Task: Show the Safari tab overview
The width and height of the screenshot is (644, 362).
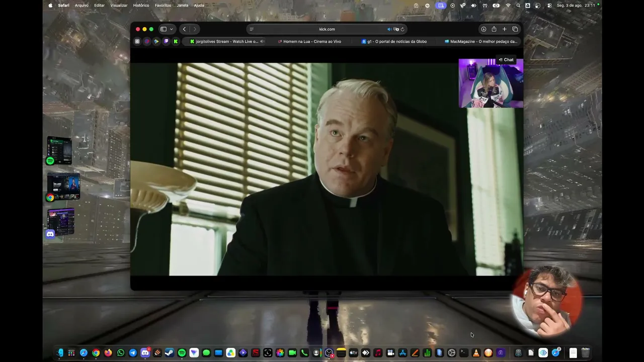Action: coord(515,29)
